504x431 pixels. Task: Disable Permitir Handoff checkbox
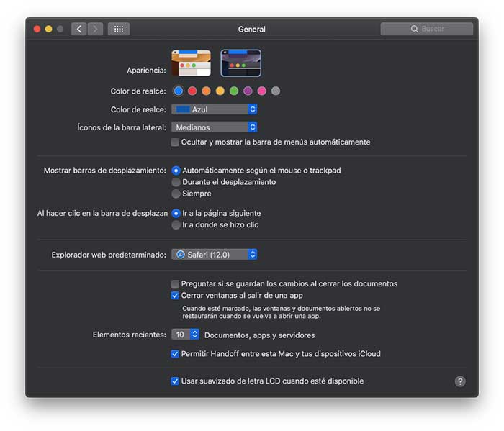tap(175, 354)
